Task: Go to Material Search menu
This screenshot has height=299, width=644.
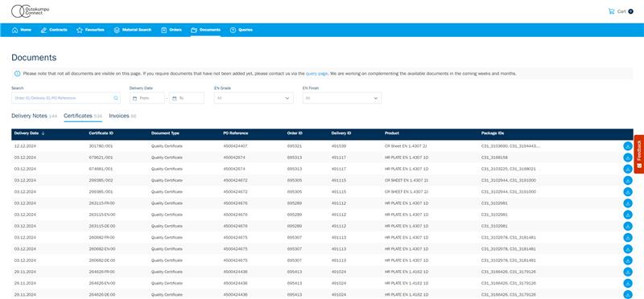Action: pyautogui.click(x=133, y=30)
